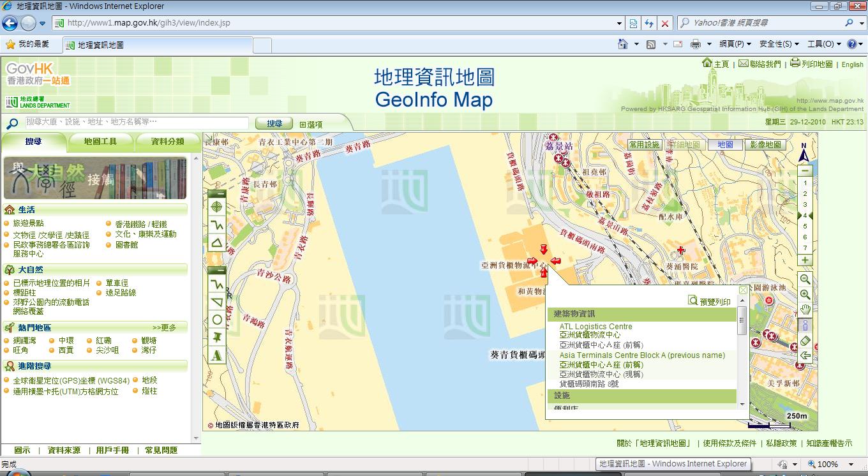Open the recent pages dropdown arrow
This screenshot has width=868, height=476.
point(43,24)
